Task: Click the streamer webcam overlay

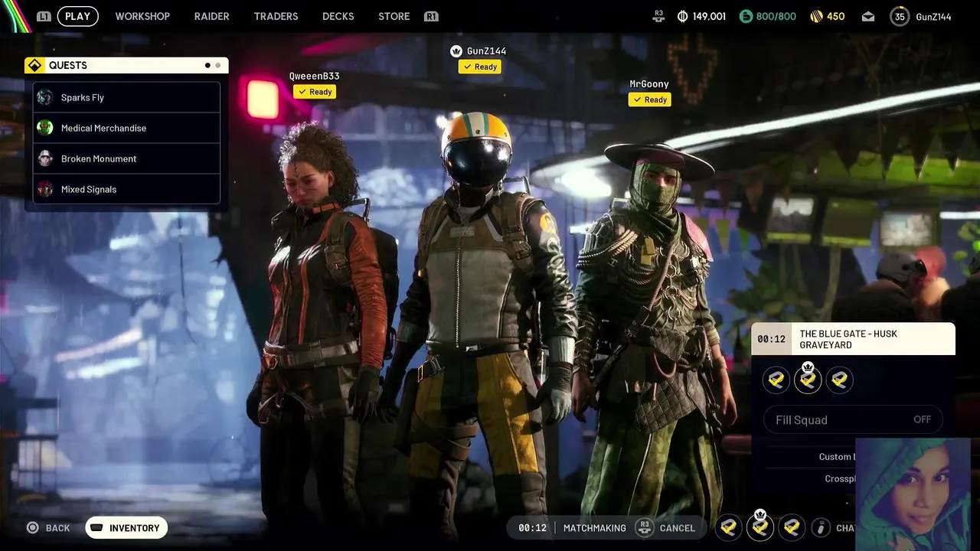Action: (x=913, y=494)
